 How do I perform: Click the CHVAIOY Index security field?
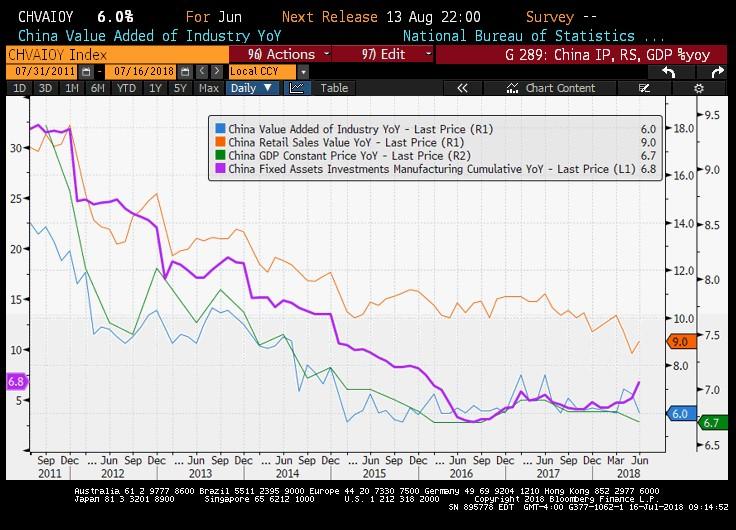point(117,54)
